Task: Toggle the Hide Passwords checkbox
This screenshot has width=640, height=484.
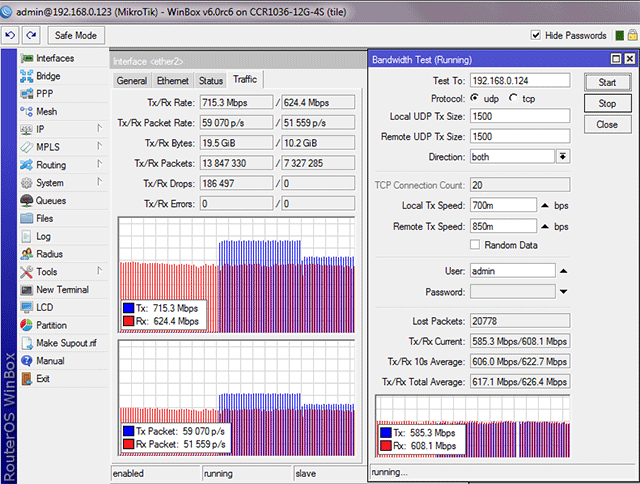Action: tap(536, 35)
